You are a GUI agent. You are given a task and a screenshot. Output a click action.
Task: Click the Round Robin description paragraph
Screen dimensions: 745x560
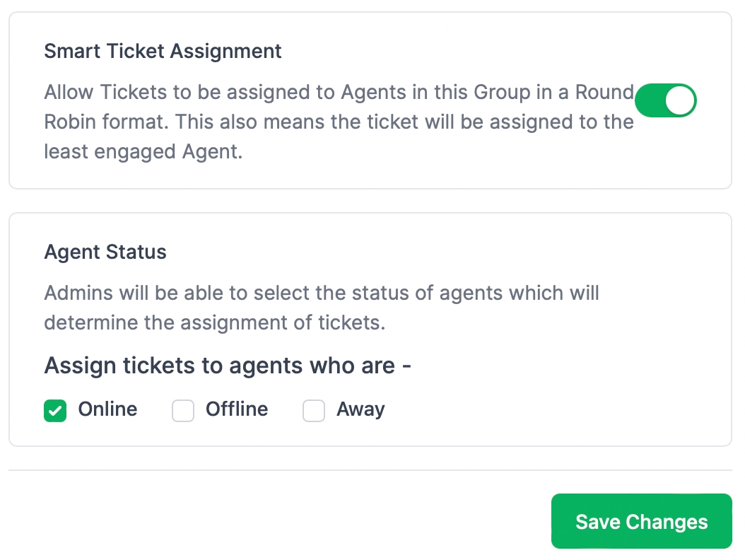(338, 122)
